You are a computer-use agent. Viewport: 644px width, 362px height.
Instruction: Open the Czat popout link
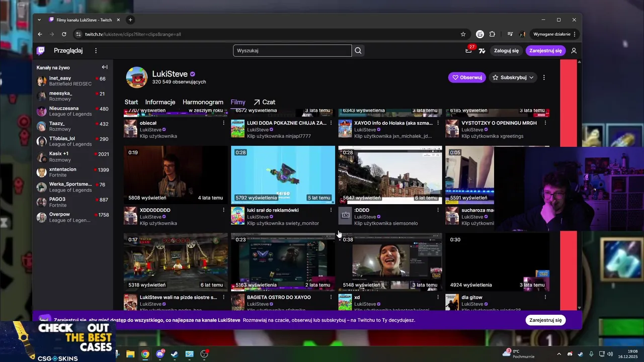pyautogui.click(x=265, y=102)
